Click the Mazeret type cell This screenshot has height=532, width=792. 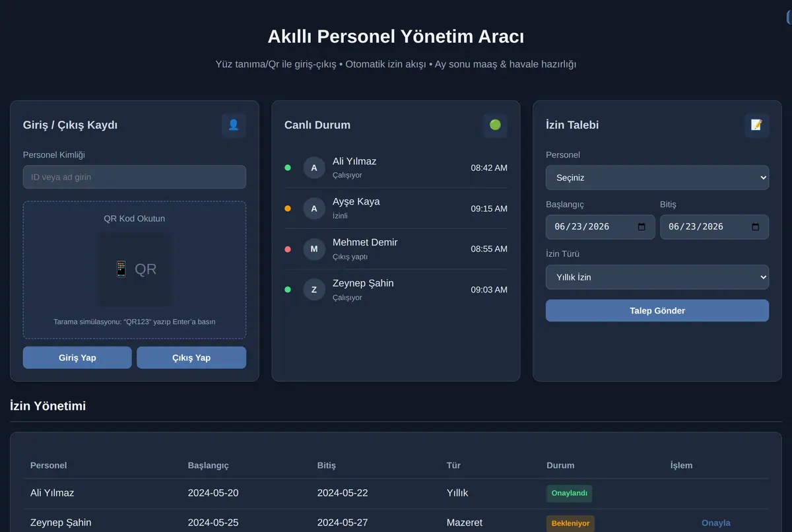465,523
